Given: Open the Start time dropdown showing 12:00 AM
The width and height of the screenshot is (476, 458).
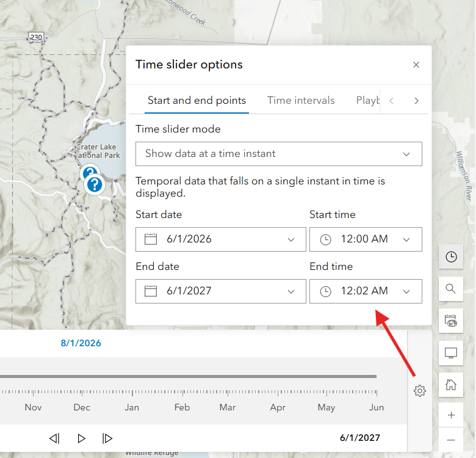Looking at the screenshot, I should tap(366, 239).
